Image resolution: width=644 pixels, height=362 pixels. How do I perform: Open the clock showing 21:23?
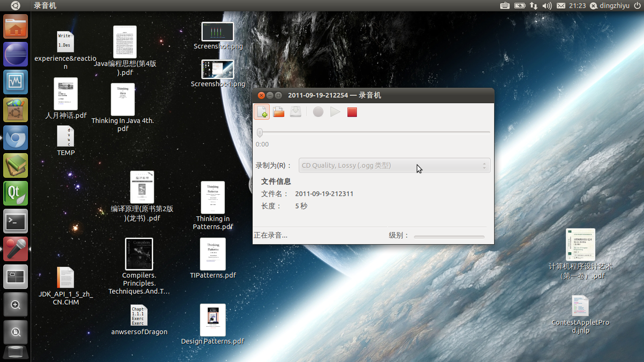(x=578, y=6)
